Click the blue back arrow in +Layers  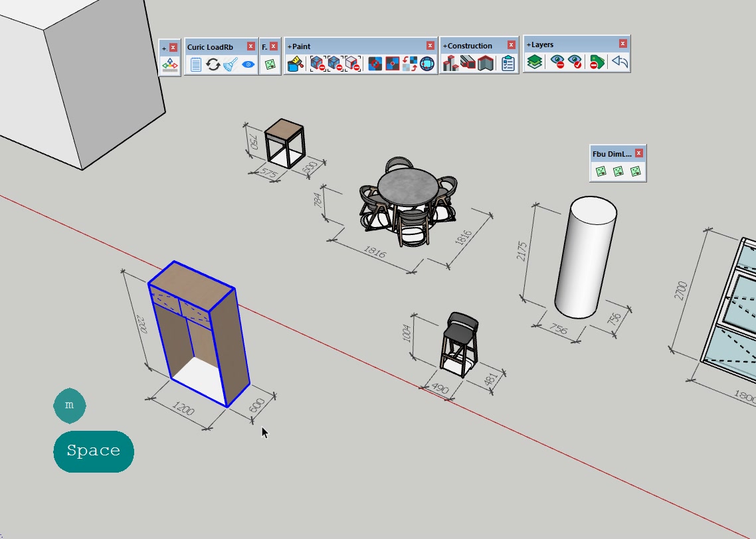(620, 62)
